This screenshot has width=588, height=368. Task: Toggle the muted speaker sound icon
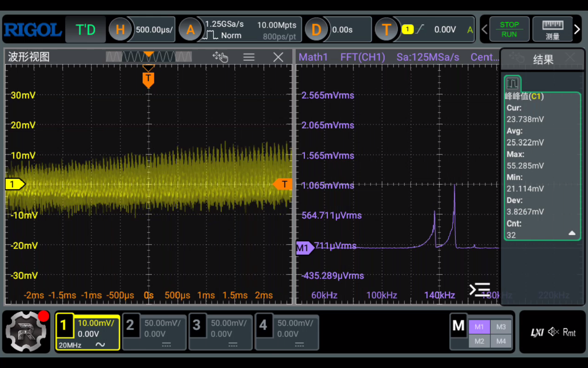click(553, 332)
